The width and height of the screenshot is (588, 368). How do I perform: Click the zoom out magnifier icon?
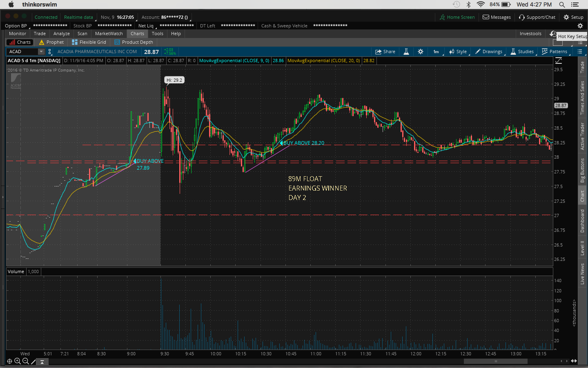click(26, 361)
